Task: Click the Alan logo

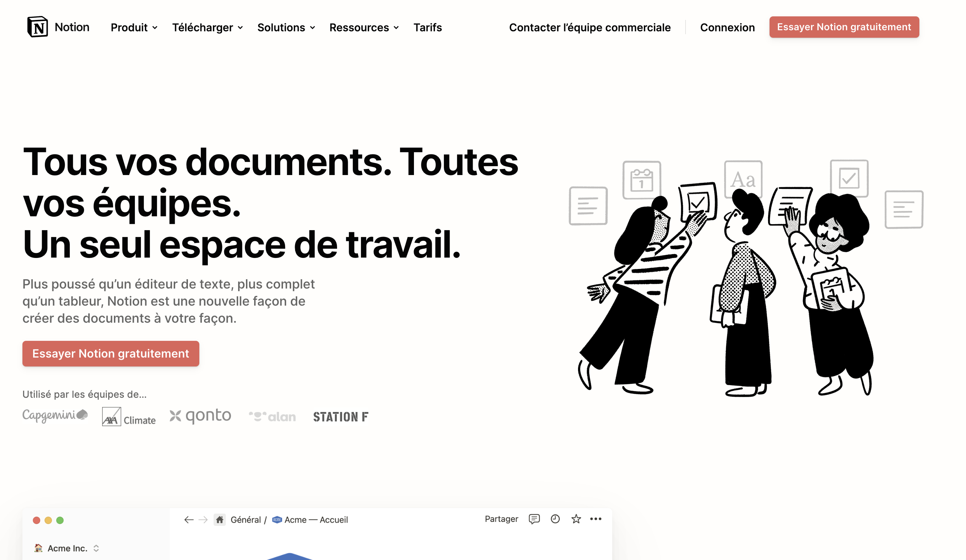Action: pyautogui.click(x=273, y=416)
